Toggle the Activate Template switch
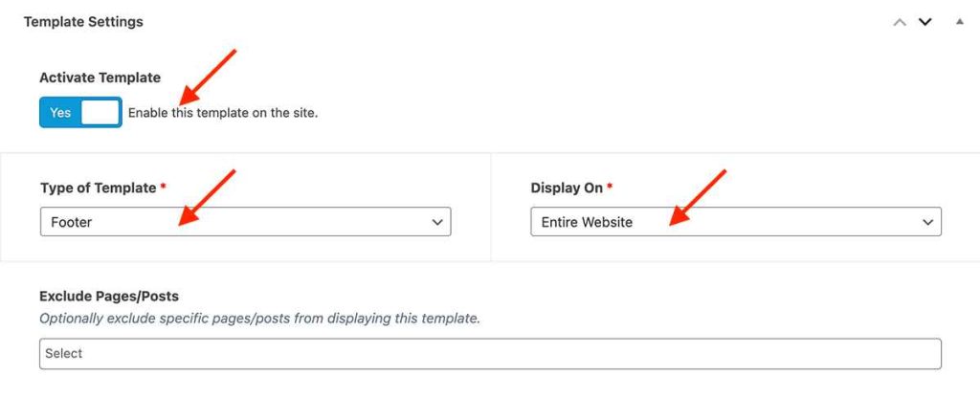This screenshot has height=398, width=980. point(80,112)
